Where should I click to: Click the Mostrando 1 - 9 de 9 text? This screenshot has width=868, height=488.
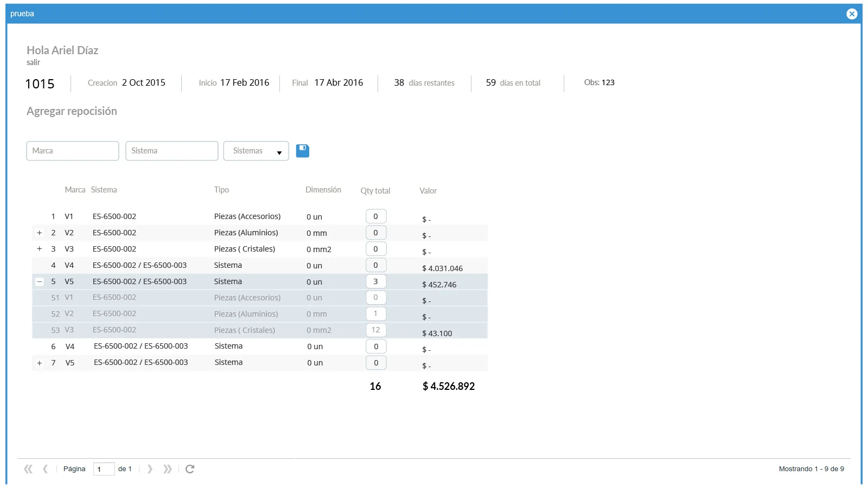[x=812, y=469]
